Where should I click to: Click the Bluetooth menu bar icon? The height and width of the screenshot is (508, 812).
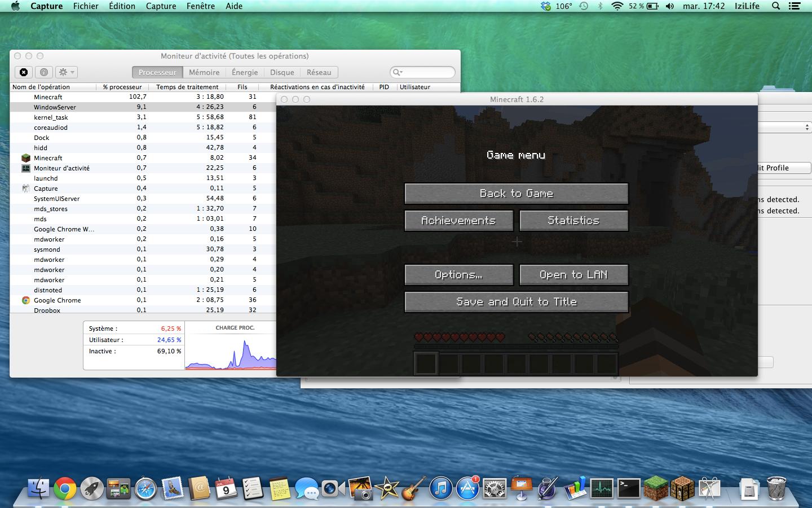601,6
